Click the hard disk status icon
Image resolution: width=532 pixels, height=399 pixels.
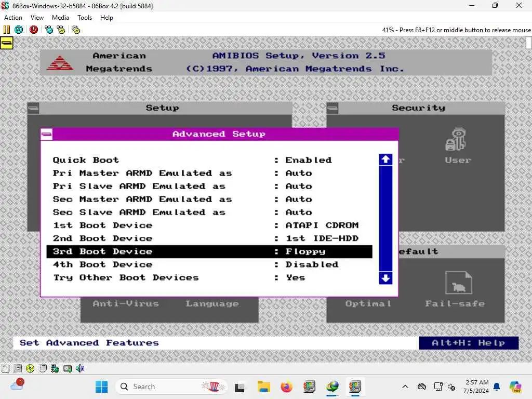pos(43,368)
